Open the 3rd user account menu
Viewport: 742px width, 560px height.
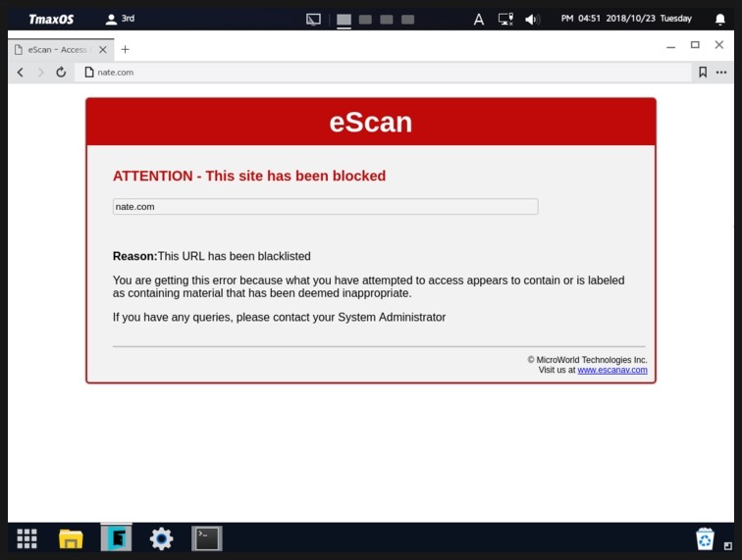tap(120, 19)
